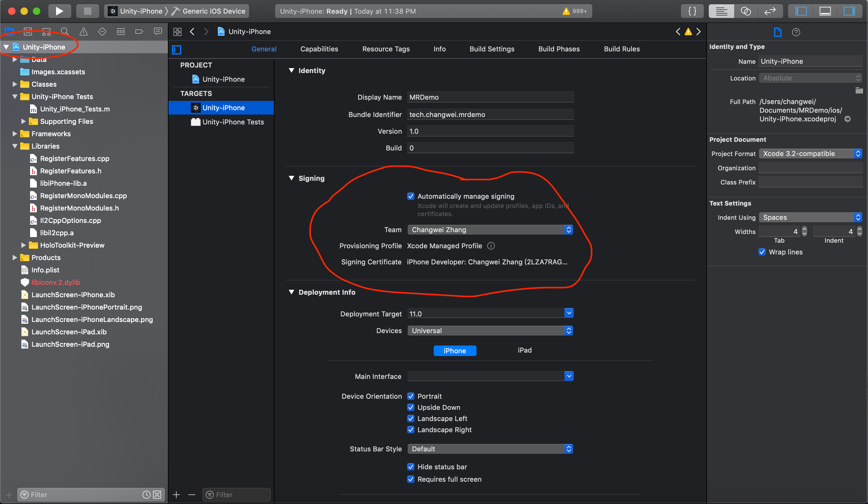Open the find navigator magnifier
Viewport: 868px width, 504px height.
click(65, 32)
